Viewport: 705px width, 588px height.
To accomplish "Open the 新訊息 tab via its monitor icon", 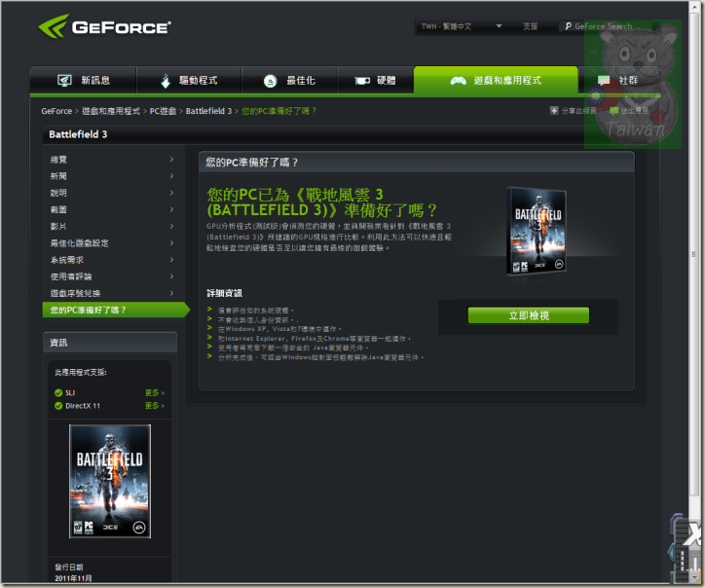I will pos(64,81).
